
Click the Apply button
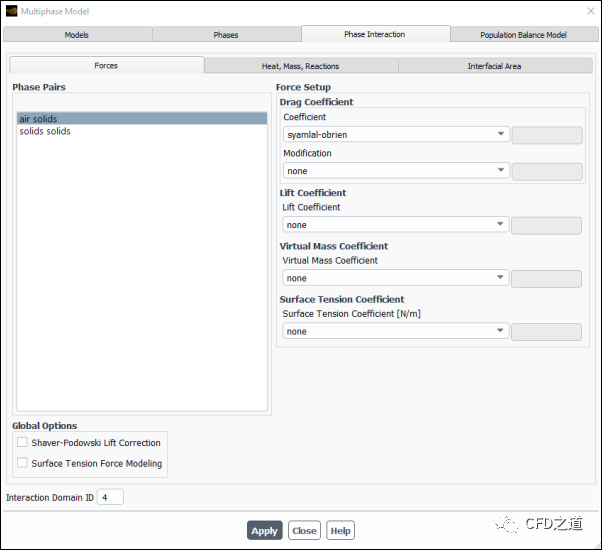point(265,530)
